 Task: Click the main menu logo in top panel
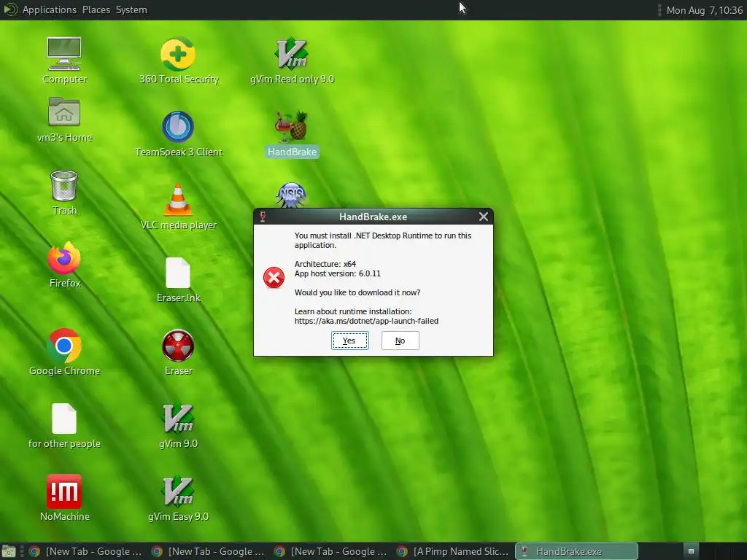coord(10,9)
